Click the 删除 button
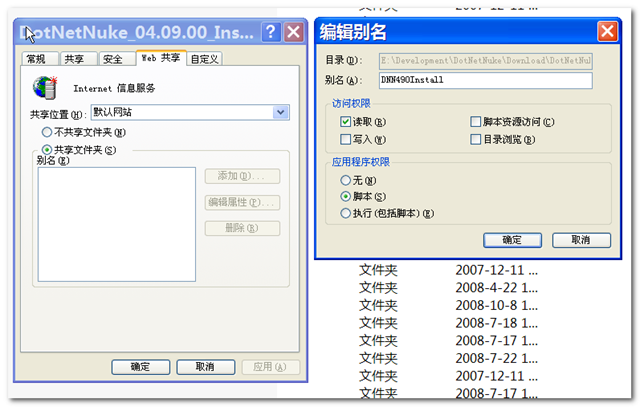 click(x=242, y=228)
